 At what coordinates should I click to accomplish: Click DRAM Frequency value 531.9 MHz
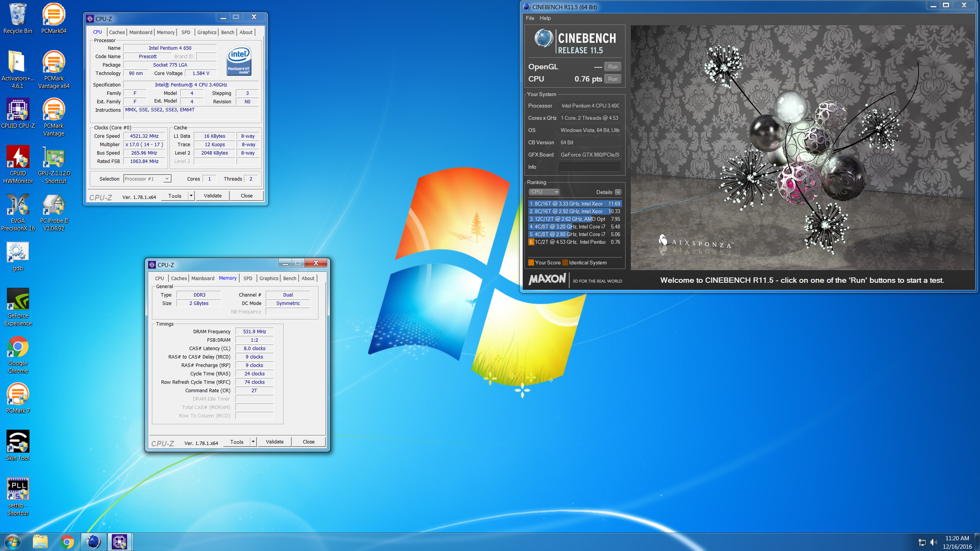pos(254,331)
